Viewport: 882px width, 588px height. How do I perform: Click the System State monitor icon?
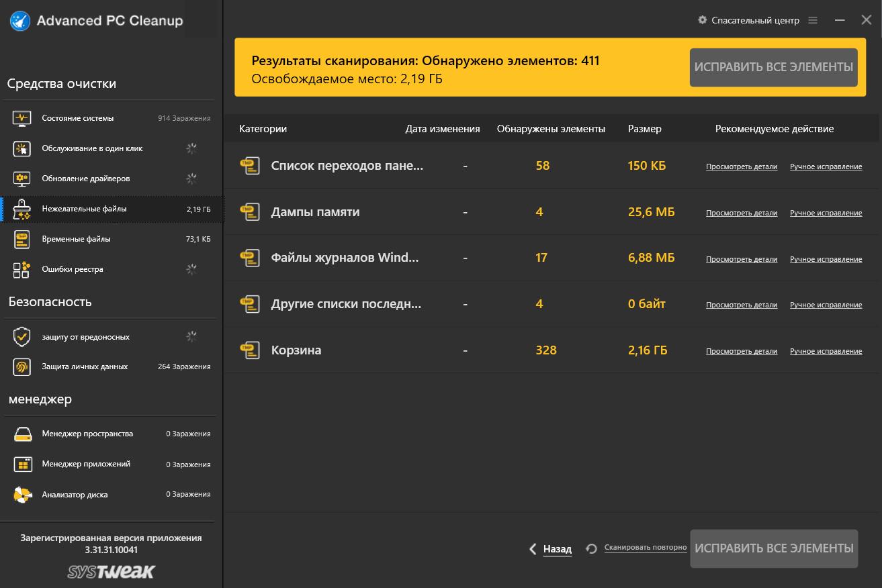pos(21,118)
